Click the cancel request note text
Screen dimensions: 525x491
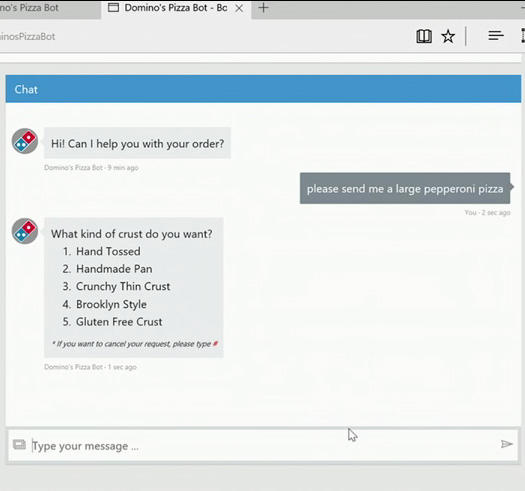click(x=135, y=344)
